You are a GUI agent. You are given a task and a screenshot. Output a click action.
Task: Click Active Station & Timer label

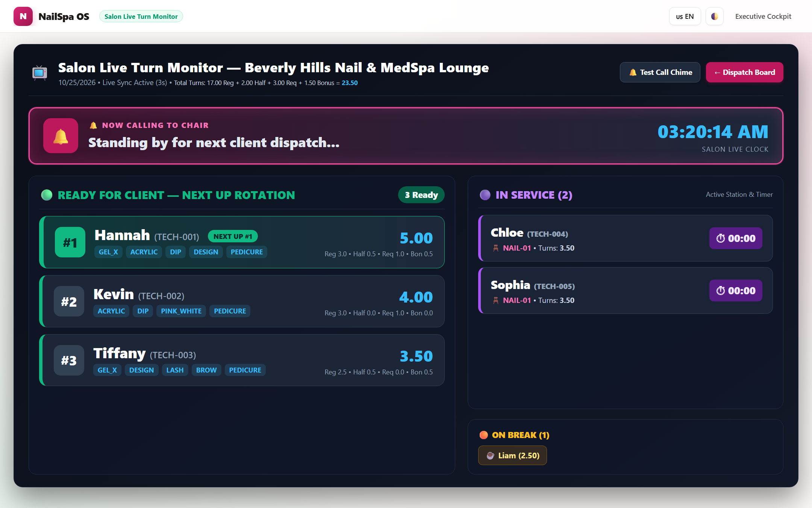tap(739, 195)
